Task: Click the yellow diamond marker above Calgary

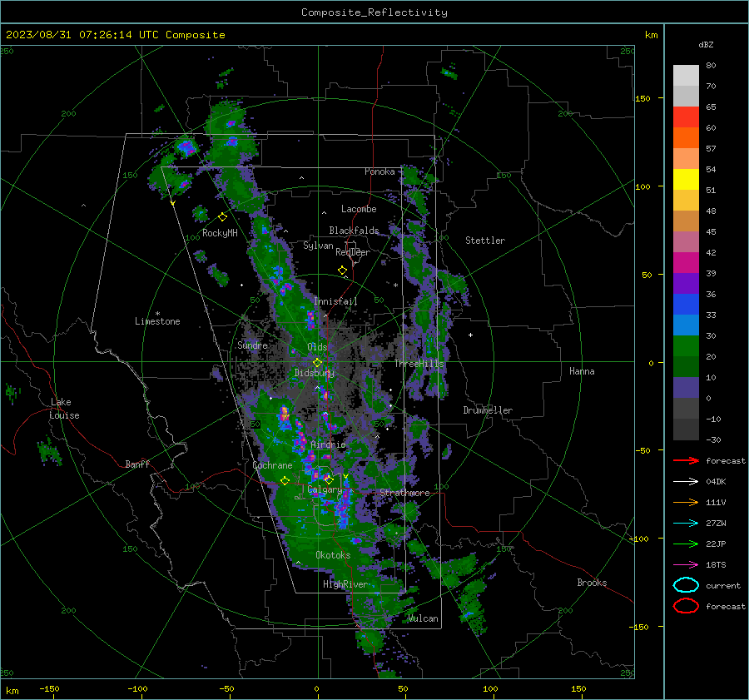Action: point(329,479)
